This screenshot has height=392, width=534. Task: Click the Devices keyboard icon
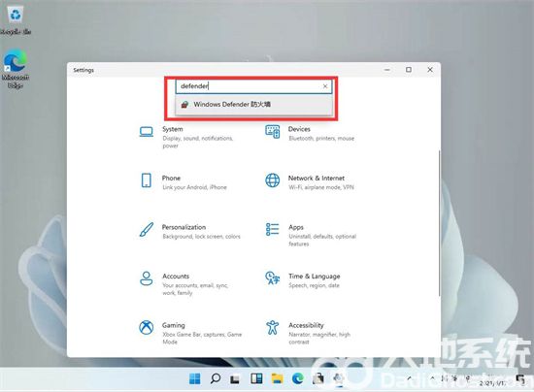[x=273, y=132]
